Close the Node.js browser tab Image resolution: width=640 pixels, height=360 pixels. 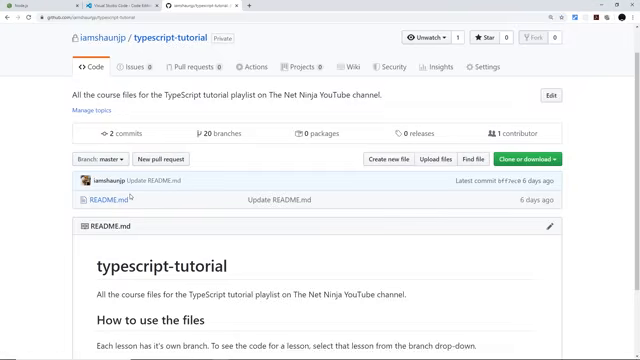point(77,6)
